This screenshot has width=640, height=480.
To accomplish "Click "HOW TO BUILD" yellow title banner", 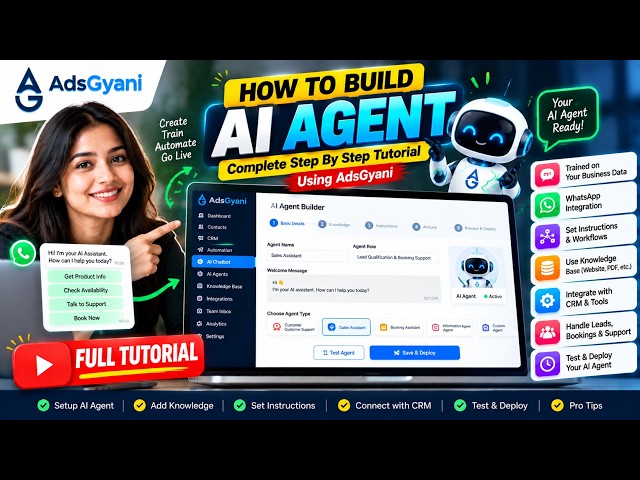I will (325, 85).
